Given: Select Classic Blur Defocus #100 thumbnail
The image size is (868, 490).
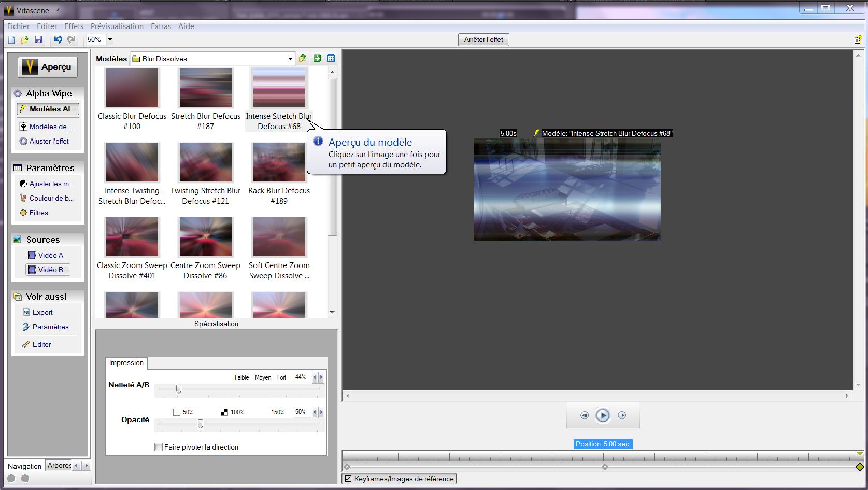Looking at the screenshot, I should pos(132,88).
